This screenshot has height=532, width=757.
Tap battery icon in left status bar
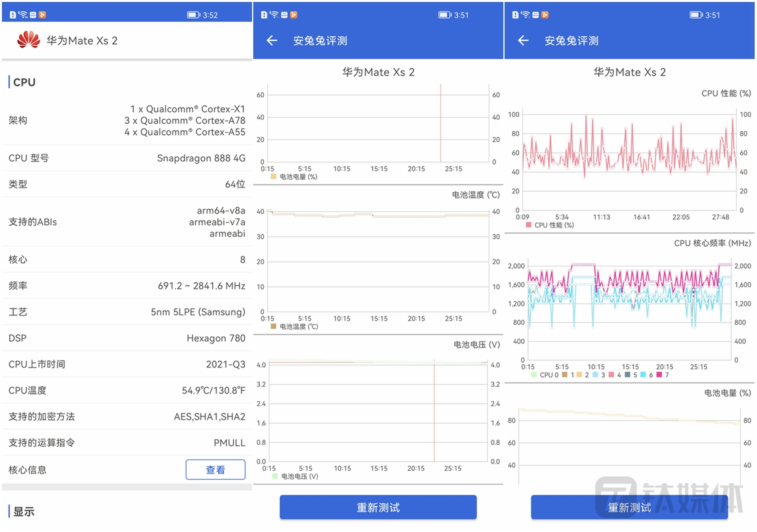coord(193,15)
